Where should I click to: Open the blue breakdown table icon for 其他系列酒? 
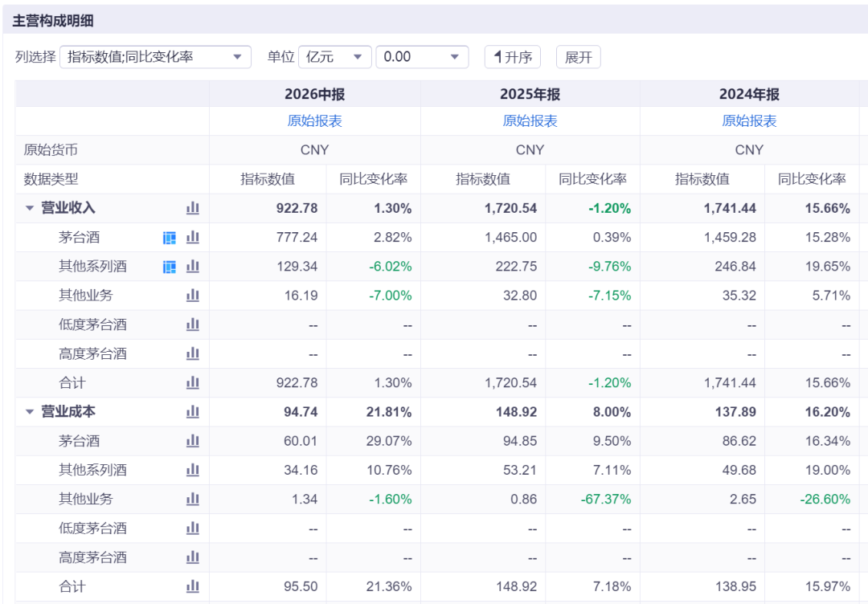tap(170, 267)
